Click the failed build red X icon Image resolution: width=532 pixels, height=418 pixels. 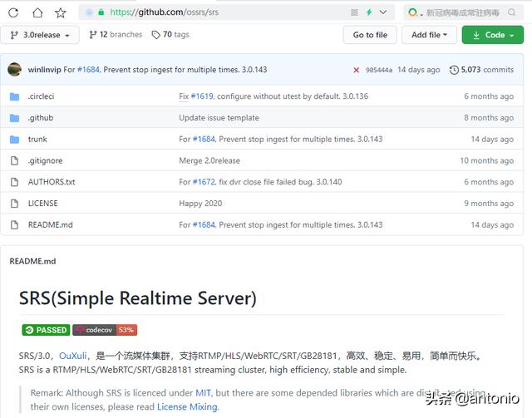pyautogui.click(x=357, y=70)
